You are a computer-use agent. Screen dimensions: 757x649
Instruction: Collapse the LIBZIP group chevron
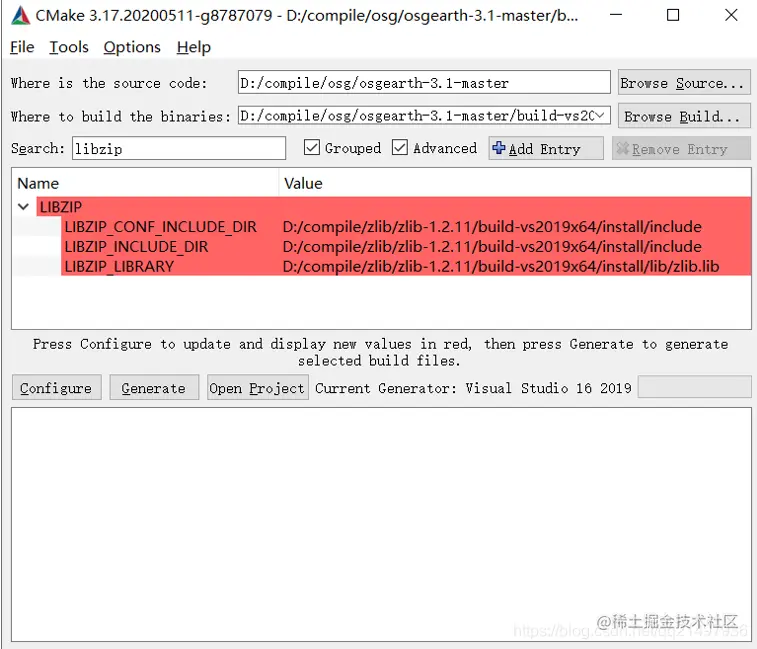[x=23, y=207]
